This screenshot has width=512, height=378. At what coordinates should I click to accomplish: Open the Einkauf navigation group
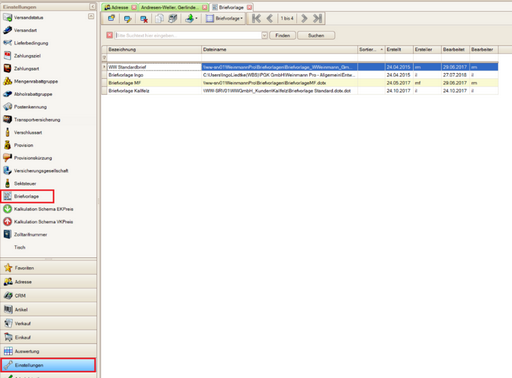48,337
